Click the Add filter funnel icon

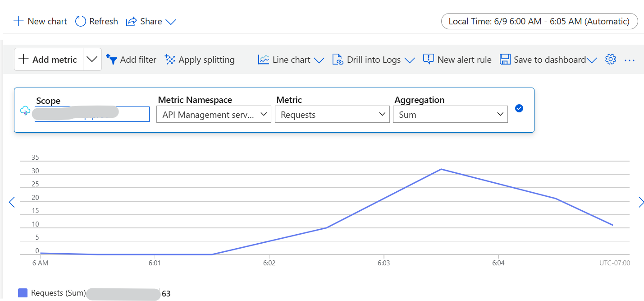point(111,59)
